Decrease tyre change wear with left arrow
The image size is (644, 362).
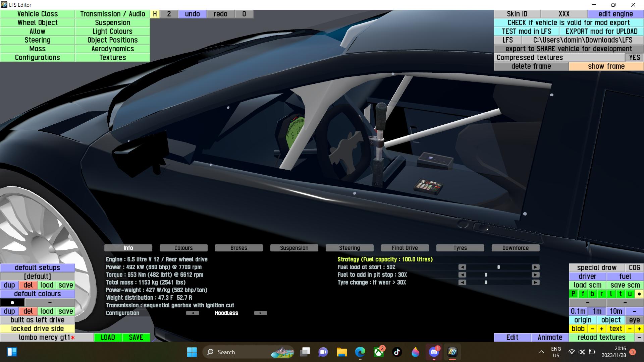point(462,283)
